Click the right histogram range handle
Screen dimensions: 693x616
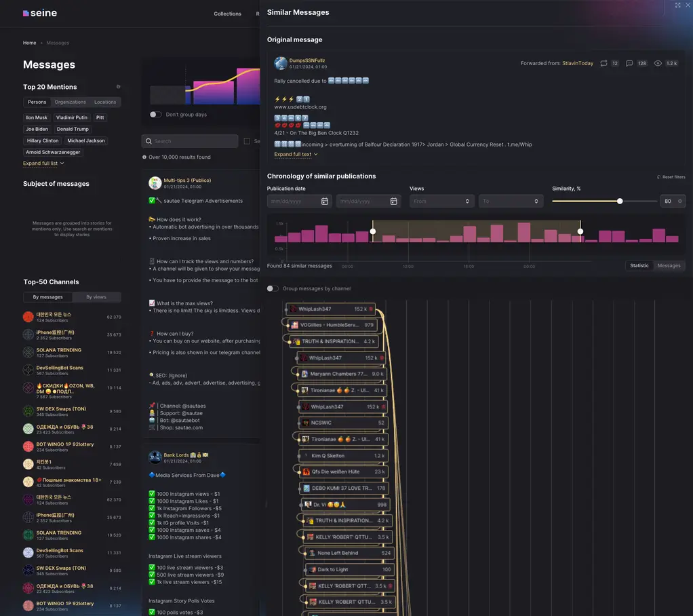click(x=580, y=231)
